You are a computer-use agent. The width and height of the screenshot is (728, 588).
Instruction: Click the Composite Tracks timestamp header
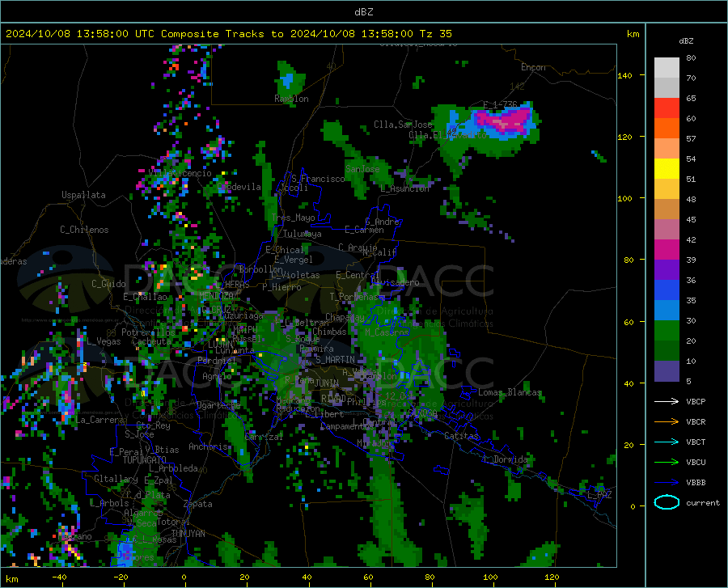[228, 34]
